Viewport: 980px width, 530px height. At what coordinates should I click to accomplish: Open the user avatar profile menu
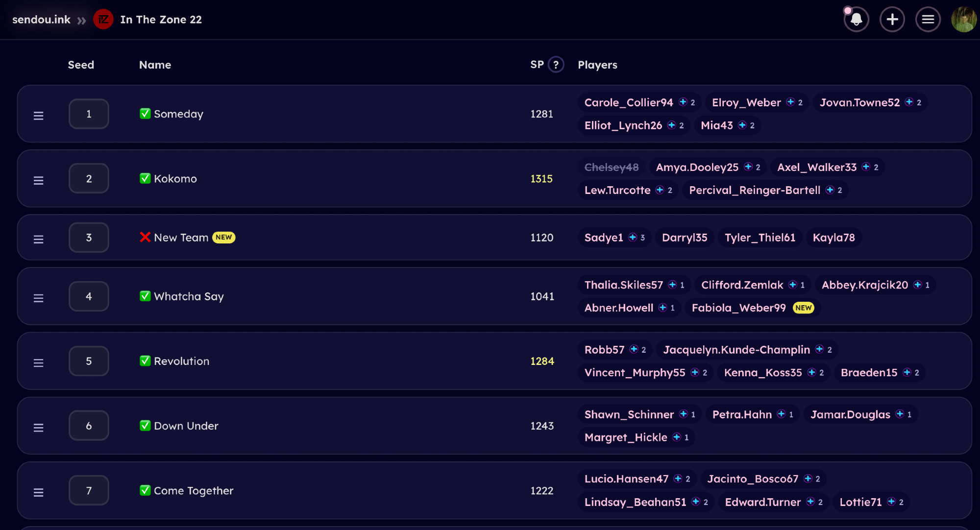coord(963,20)
